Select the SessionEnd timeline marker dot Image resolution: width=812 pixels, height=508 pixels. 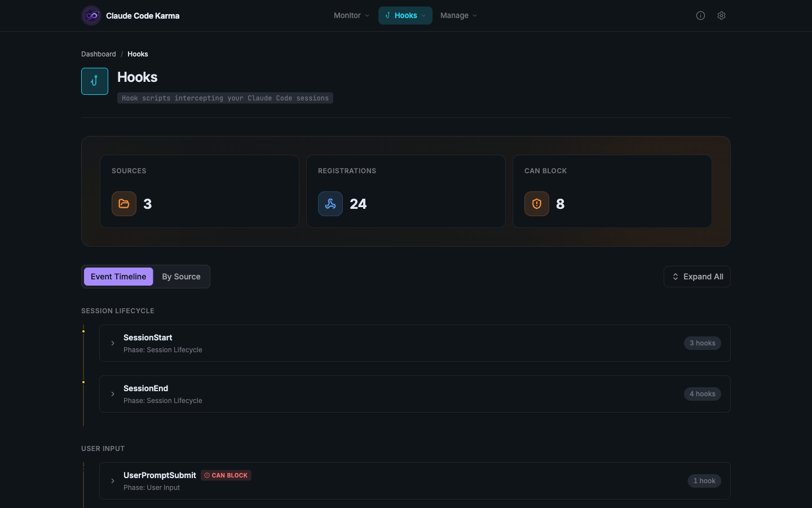pos(83,382)
